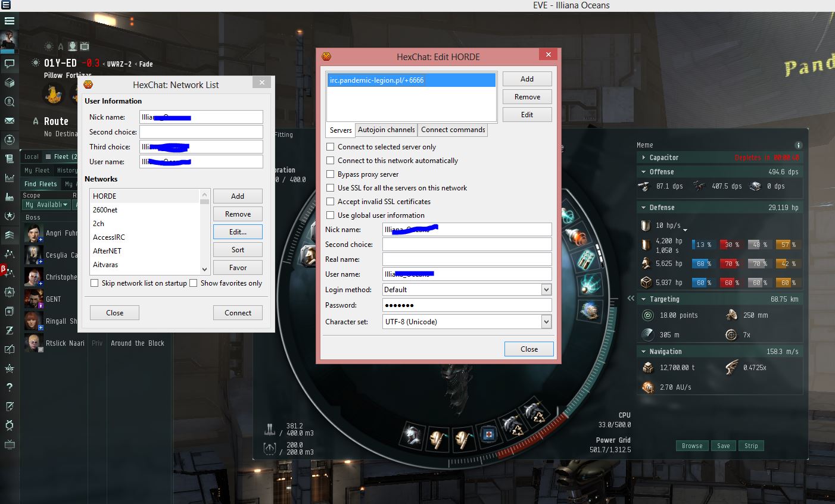
Task: Save the ship fitting
Action: click(x=724, y=446)
